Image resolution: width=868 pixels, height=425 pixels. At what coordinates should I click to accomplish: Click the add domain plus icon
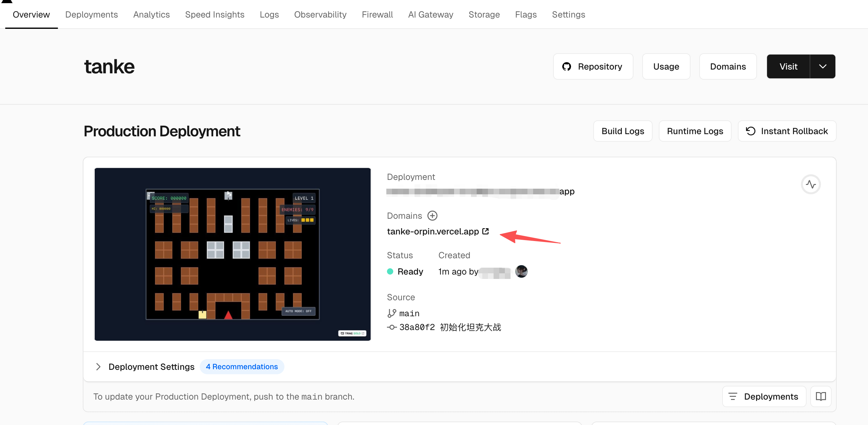click(x=432, y=216)
